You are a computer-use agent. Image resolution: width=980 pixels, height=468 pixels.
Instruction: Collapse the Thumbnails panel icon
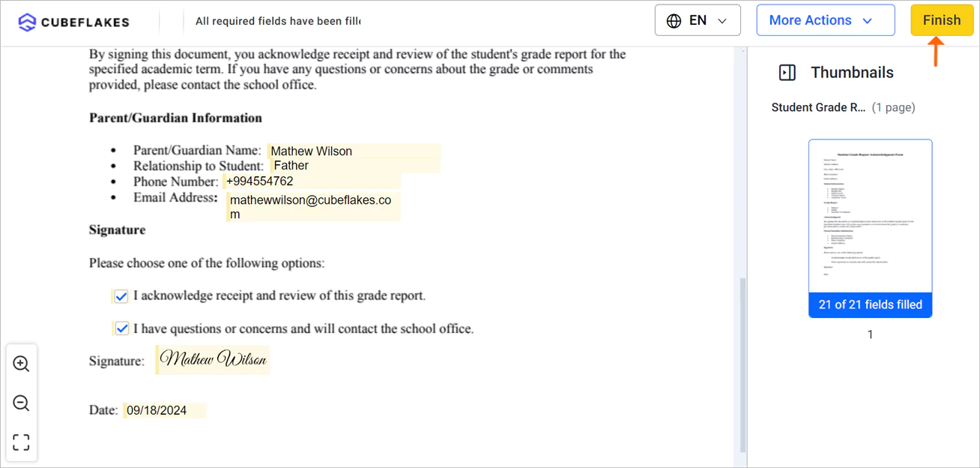[787, 73]
